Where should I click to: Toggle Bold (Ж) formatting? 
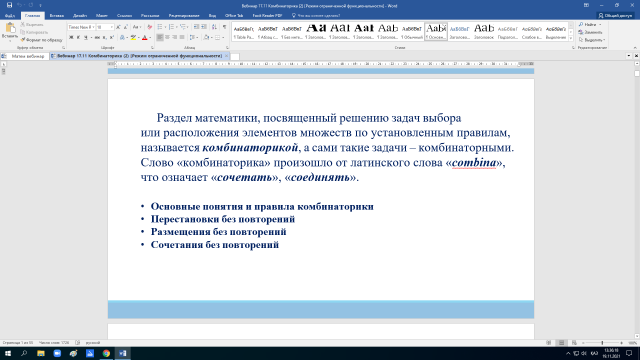[x=71, y=37]
